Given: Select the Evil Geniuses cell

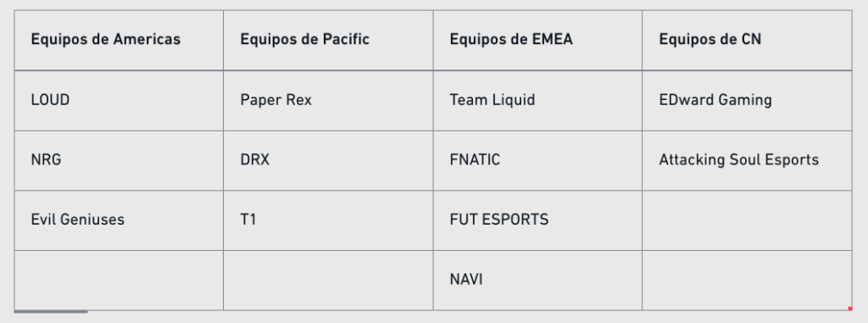Looking at the screenshot, I should pos(119,220).
